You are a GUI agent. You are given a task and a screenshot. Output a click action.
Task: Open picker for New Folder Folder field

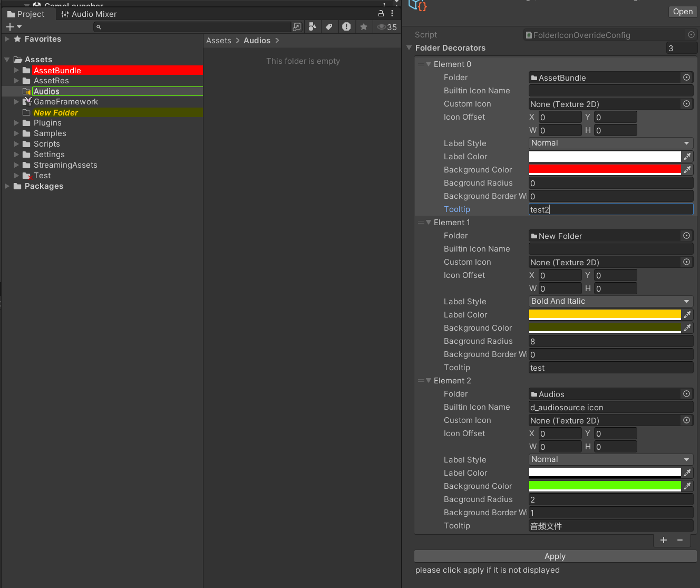[x=686, y=236]
